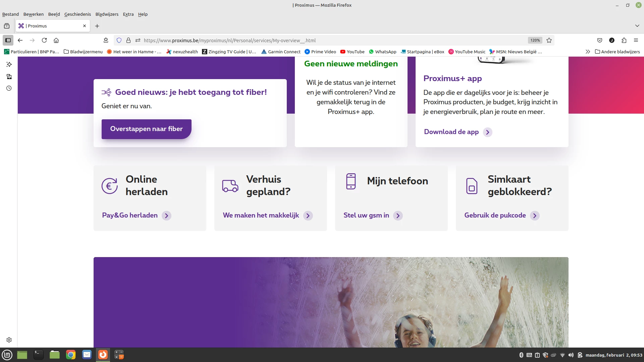The image size is (644, 362).
Task: Bookmark this page with the star icon
Action: tap(549, 40)
